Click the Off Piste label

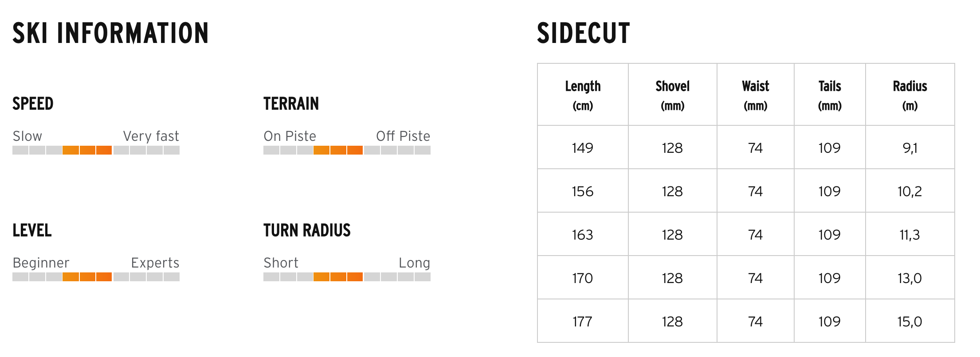[403, 136]
